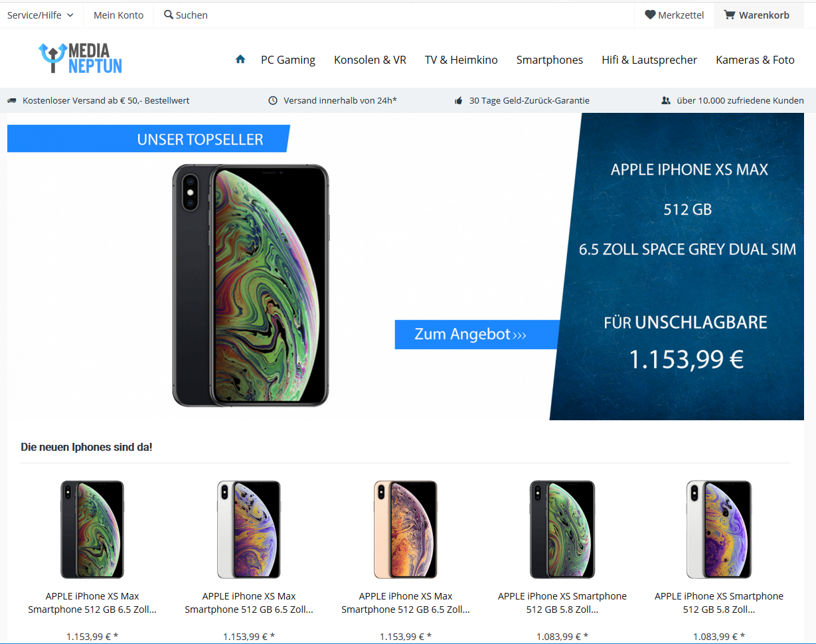816x644 pixels.
Task: Click the Media Neptun logo
Action: [x=80, y=58]
